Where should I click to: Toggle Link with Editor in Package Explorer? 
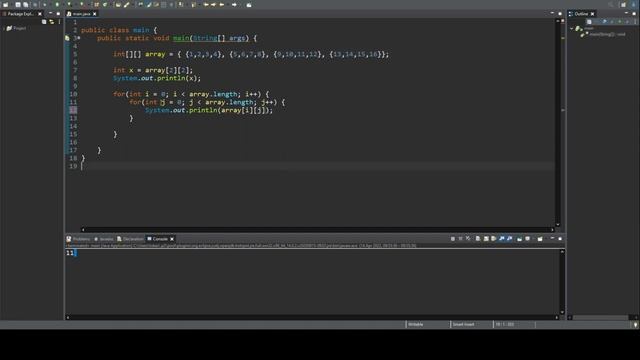point(51,22)
